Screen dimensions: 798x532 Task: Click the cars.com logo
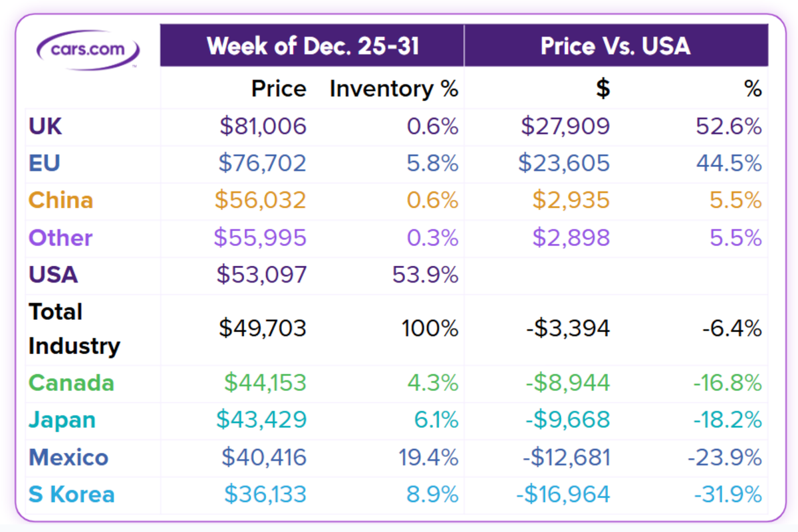88,49
